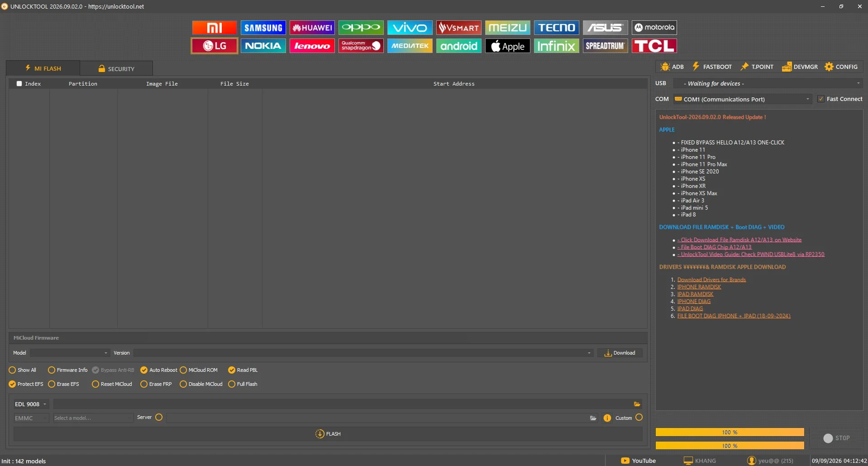Expand the EDL 9008 mode dropdown
The width and height of the screenshot is (868, 466).
(x=31, y=404)
